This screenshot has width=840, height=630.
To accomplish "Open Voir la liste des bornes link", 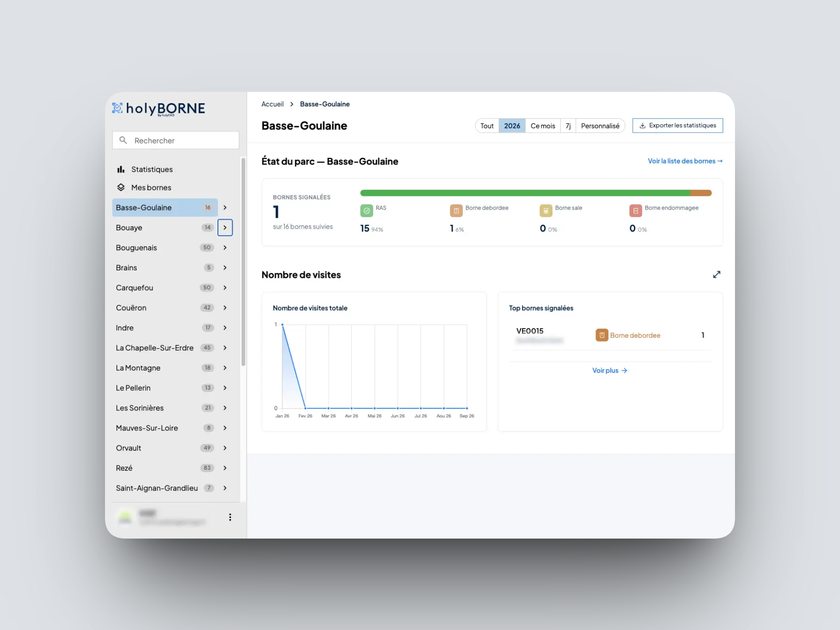I will [685, 161].
